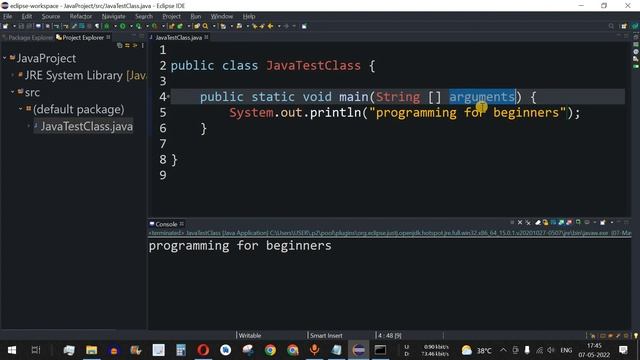Click the Remove Launch X icon in Console
The height and width of the screenshot is (360, 640).
520,222
